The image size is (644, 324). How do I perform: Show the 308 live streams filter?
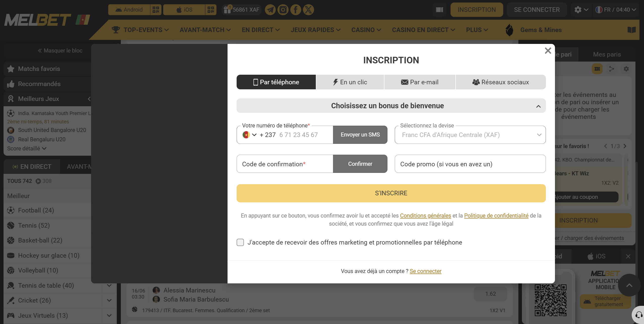43,181
